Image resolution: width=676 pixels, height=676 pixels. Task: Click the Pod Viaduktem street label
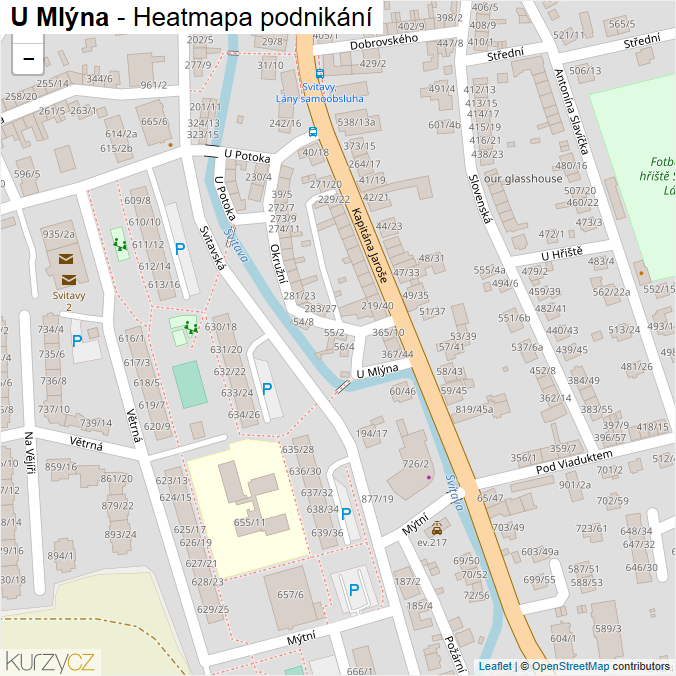pos(574,462)
